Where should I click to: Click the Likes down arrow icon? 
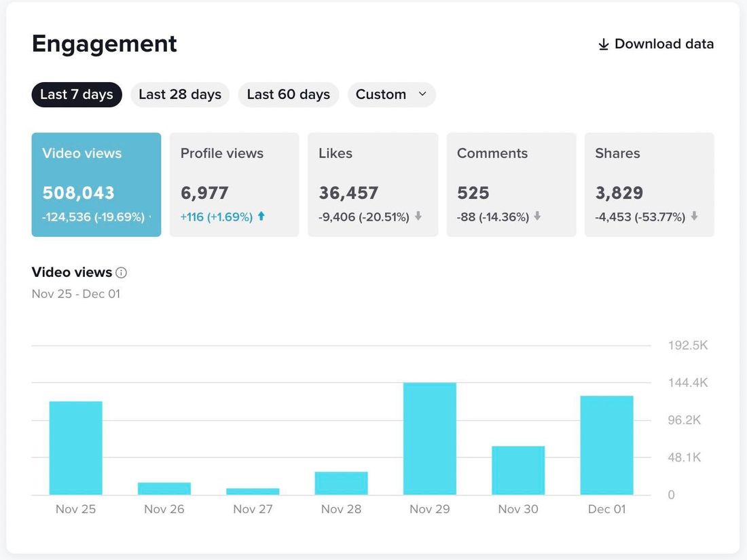click(x=418, y=216)
